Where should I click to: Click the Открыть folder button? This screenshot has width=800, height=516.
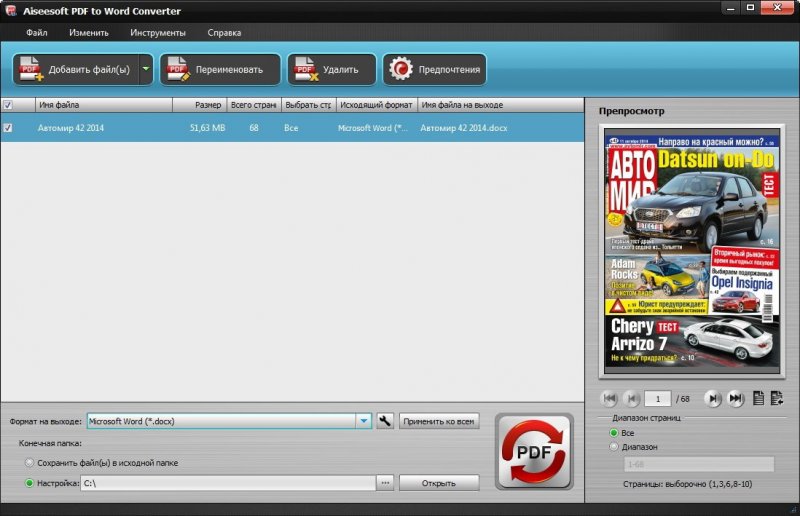click(x=439, y=483)
